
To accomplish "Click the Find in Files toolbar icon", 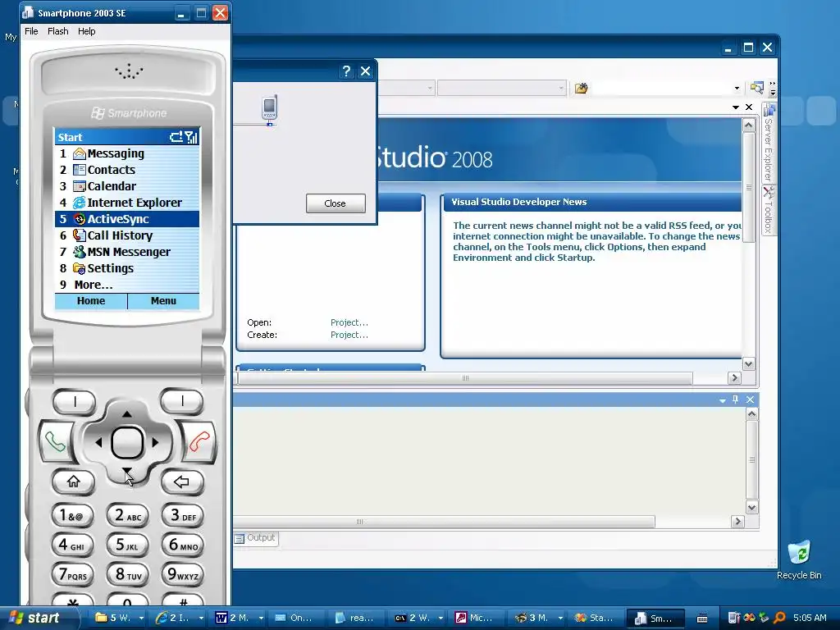I will (582, 88).
